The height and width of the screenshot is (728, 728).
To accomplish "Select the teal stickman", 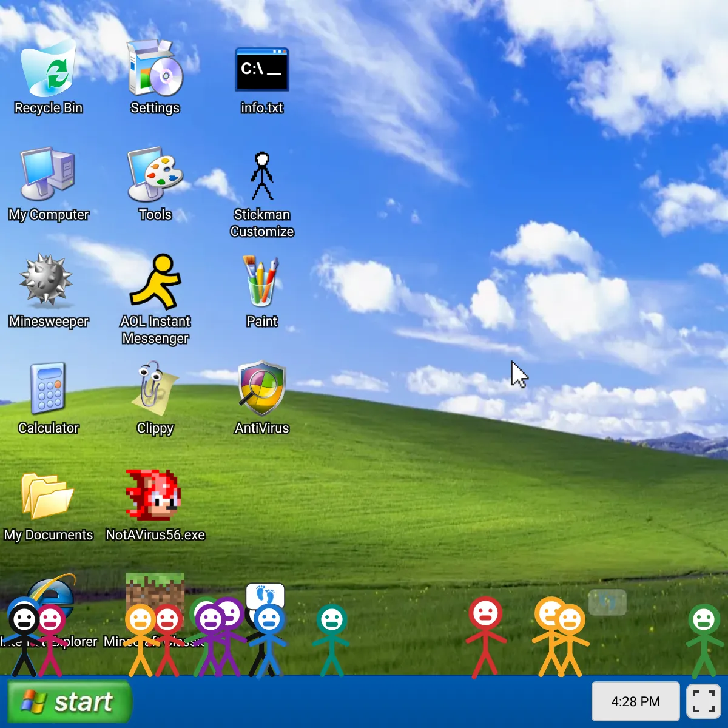I will click(x=331, y=641).
